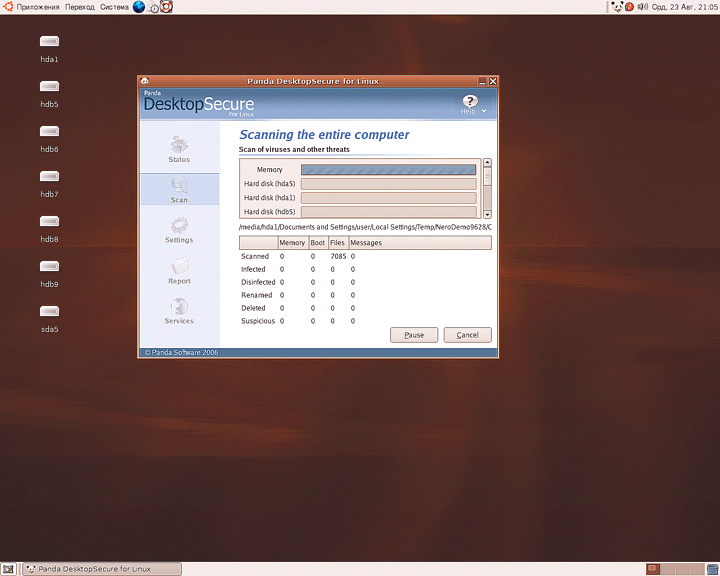Click the Infected row label
Image resolution: width=720 pixels, height=576 pixels.
(253, 269)
